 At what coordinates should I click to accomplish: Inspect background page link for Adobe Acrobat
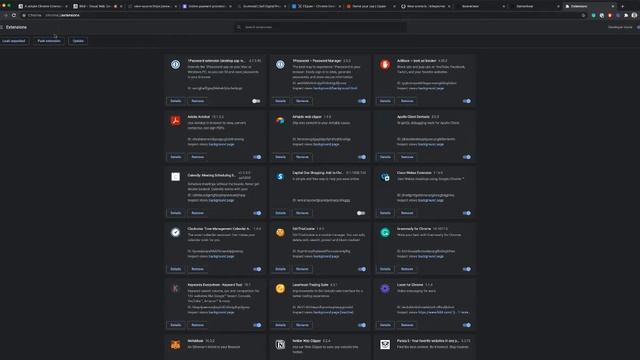[x=222, y=144]
